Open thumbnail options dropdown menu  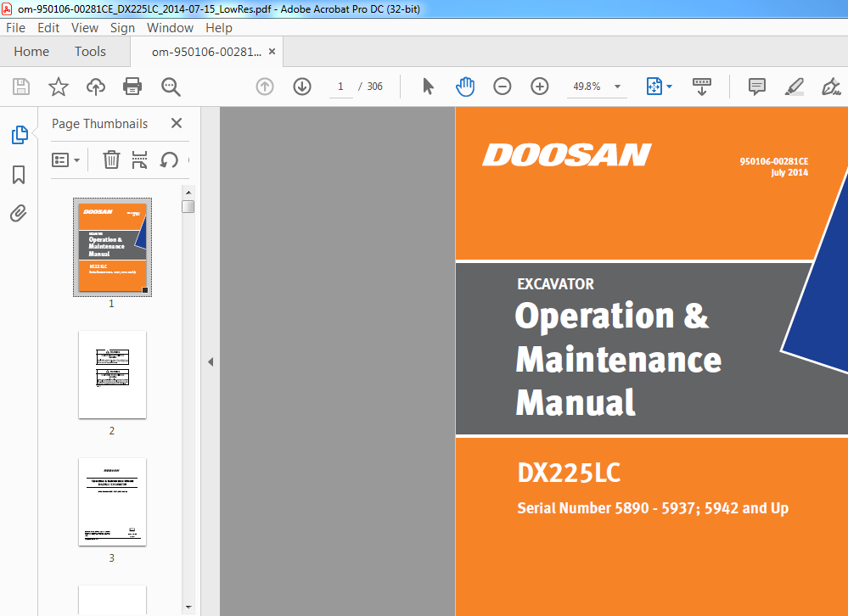[65, 160]
